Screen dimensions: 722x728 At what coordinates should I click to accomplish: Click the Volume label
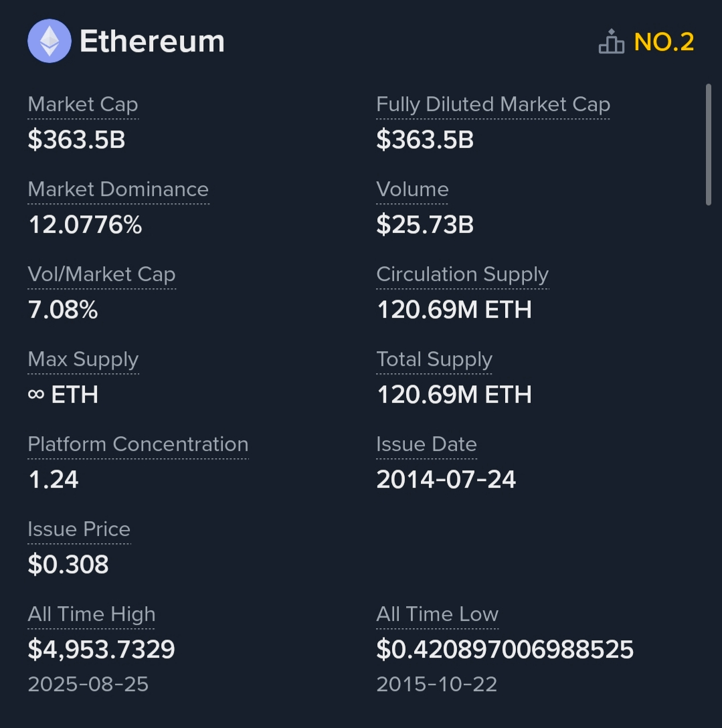(412, 189)
